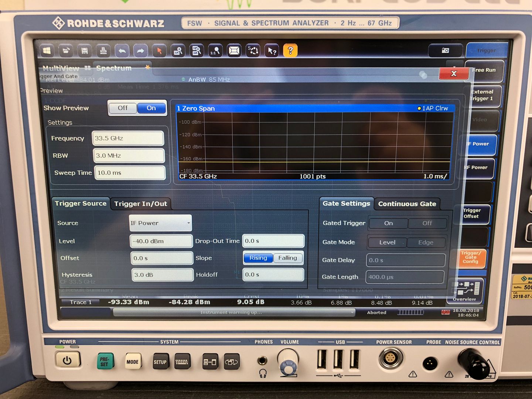Viewport: 532px width, 399px height.
Task: Edit the trigger Level field -40.0 dBm
Action: pos(161,241)
